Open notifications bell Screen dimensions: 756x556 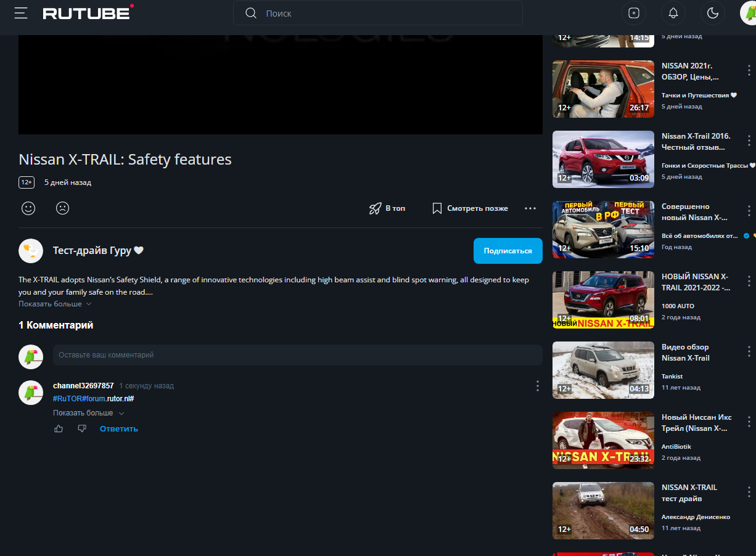click(673, 13)
